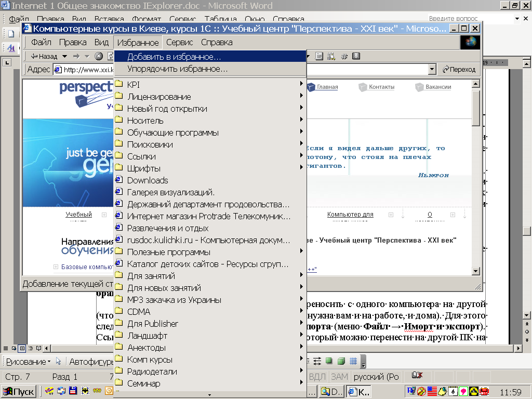The width and height of the screenshot is (532, 399).
Task: Open the CDMA favorites folder
Action: 210,312
